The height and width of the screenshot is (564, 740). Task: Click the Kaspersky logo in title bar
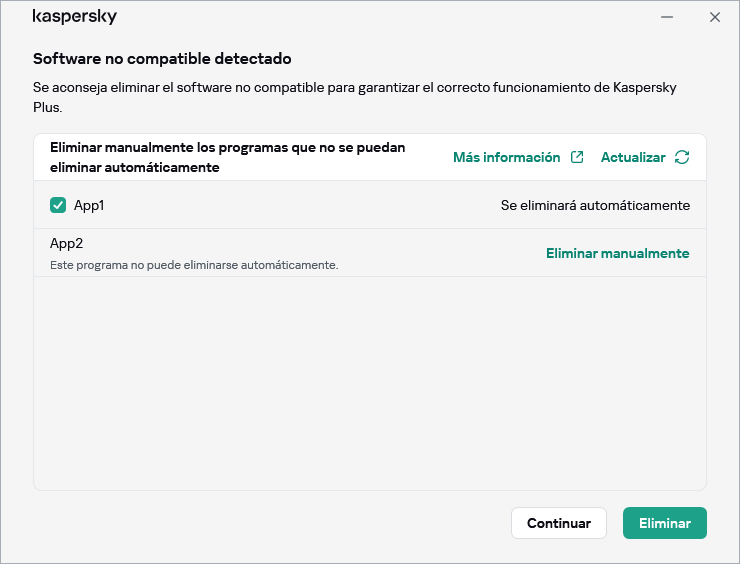click(x=74, y=18)
